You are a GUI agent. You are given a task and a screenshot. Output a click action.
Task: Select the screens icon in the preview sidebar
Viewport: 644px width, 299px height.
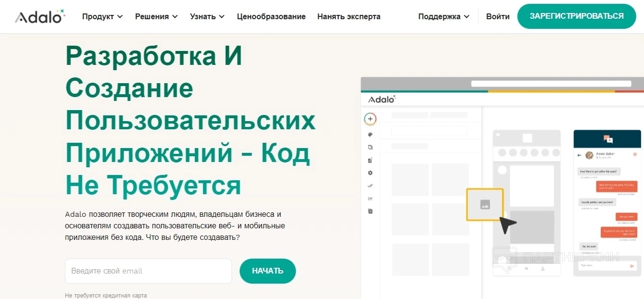point(370,148)
